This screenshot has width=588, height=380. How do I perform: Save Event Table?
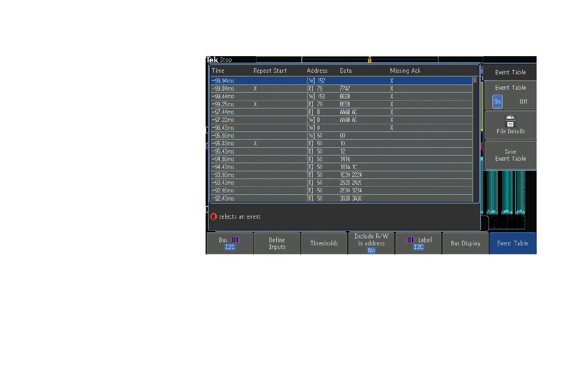click(x=510, y=155)
